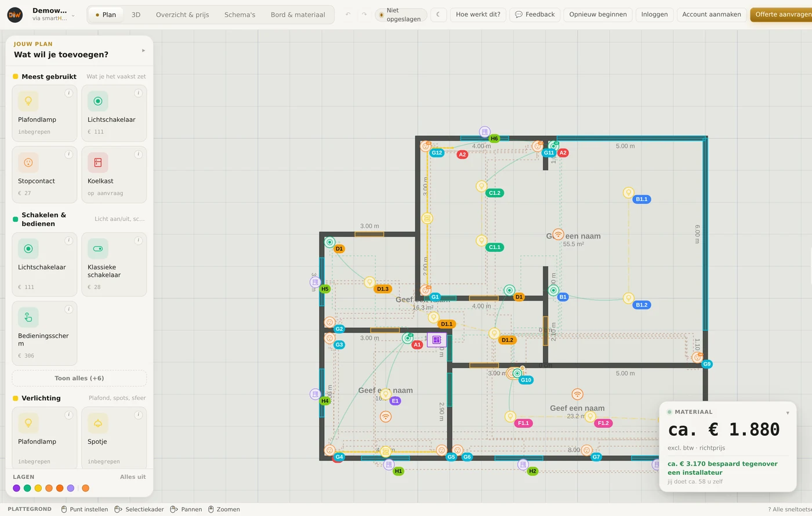Click Opnieuw beginnen button
The image size is (812, 516).
click(x=598, y=15)
